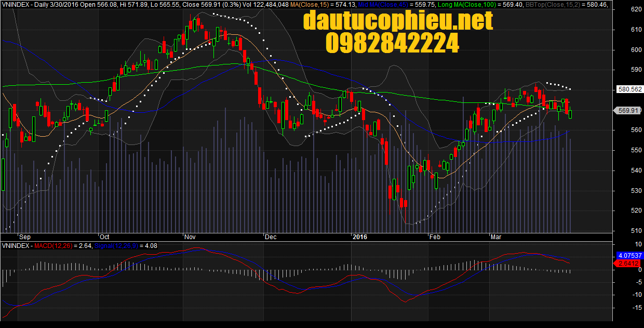Click the Dec month label on time axis
Viewport: 644px width, 328px height.
pos(271,237)
